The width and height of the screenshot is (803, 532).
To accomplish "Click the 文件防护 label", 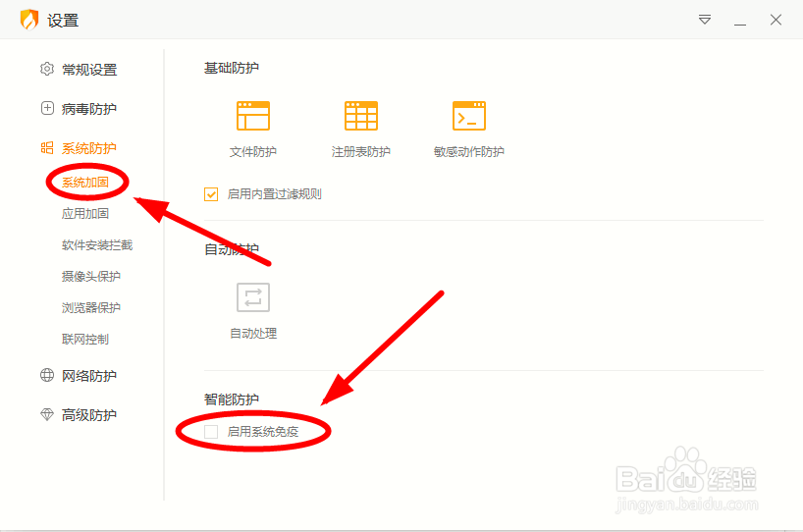I will (253, 151).
